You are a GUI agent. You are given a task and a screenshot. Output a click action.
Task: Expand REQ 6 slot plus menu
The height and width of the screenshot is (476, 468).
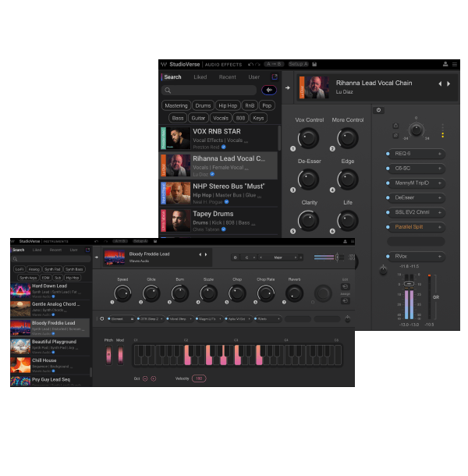click(x=439, y=154)
